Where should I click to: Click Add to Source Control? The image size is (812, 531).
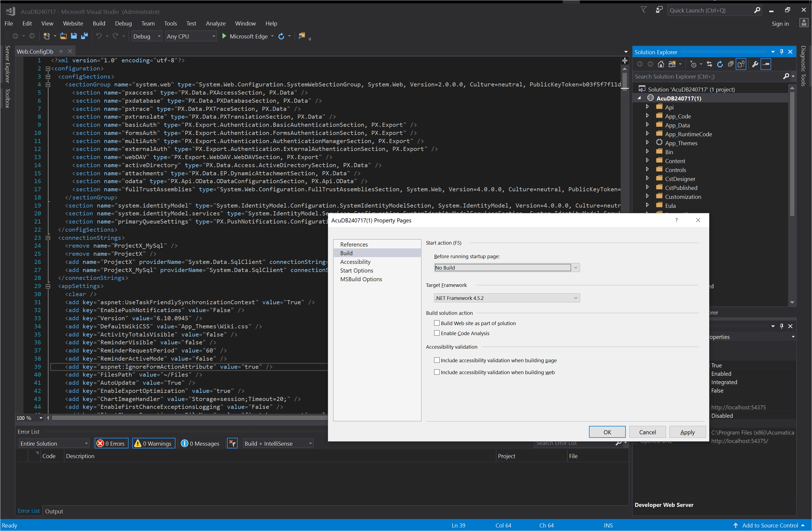[770, 525]
